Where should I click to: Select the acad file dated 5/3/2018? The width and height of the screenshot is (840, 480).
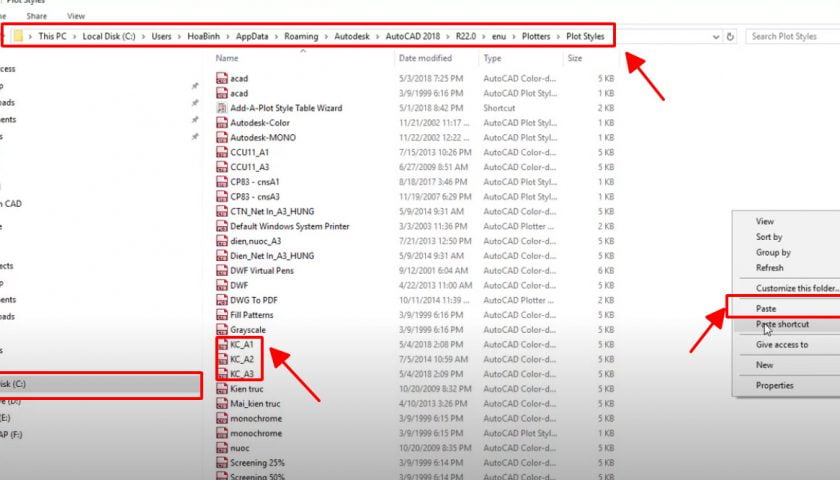(239, 78)
